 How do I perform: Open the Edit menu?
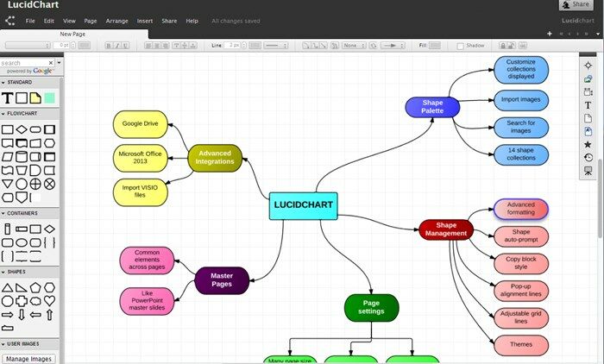tap(49, 22)
